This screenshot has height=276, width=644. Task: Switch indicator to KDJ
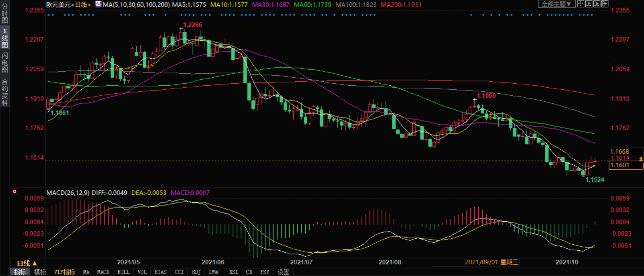pos(196,272)
